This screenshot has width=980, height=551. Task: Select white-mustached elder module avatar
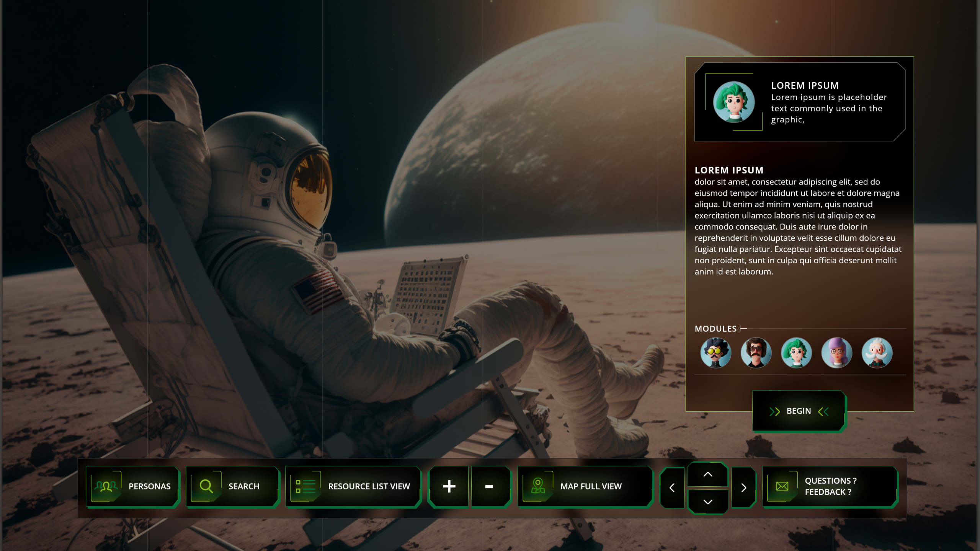[877, 353]
